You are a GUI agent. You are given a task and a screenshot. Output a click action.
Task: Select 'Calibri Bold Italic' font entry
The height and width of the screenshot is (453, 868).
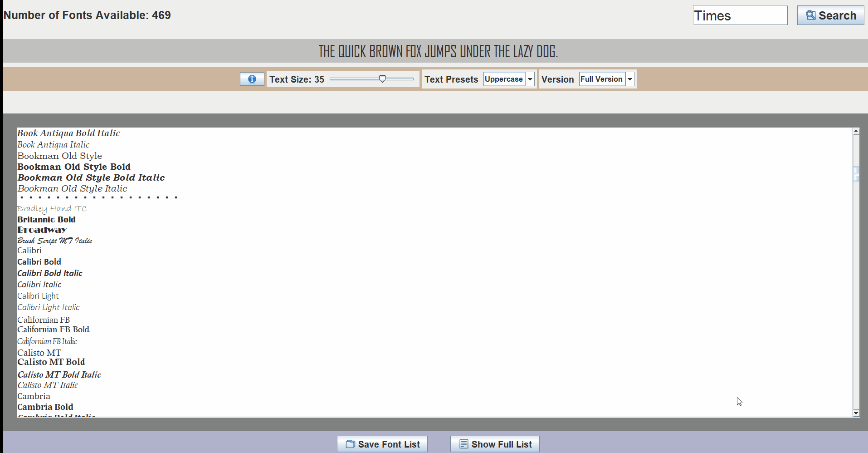click(x=50, y=273)
